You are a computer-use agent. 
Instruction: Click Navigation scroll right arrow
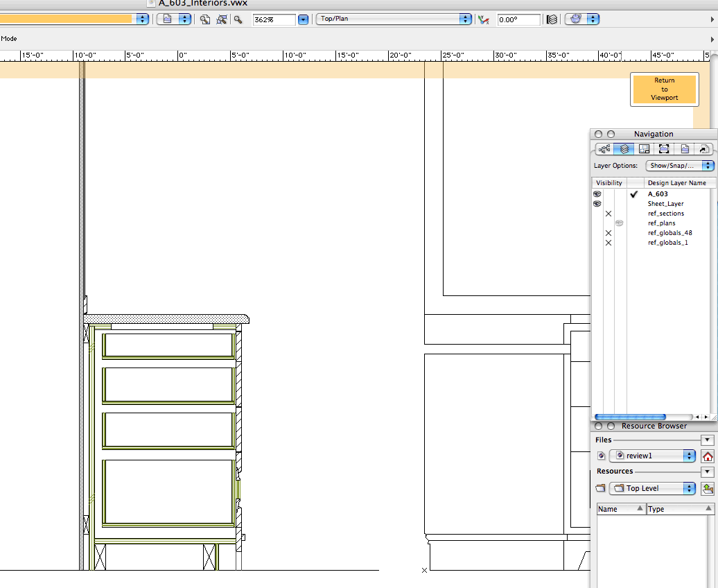(706, 417)
